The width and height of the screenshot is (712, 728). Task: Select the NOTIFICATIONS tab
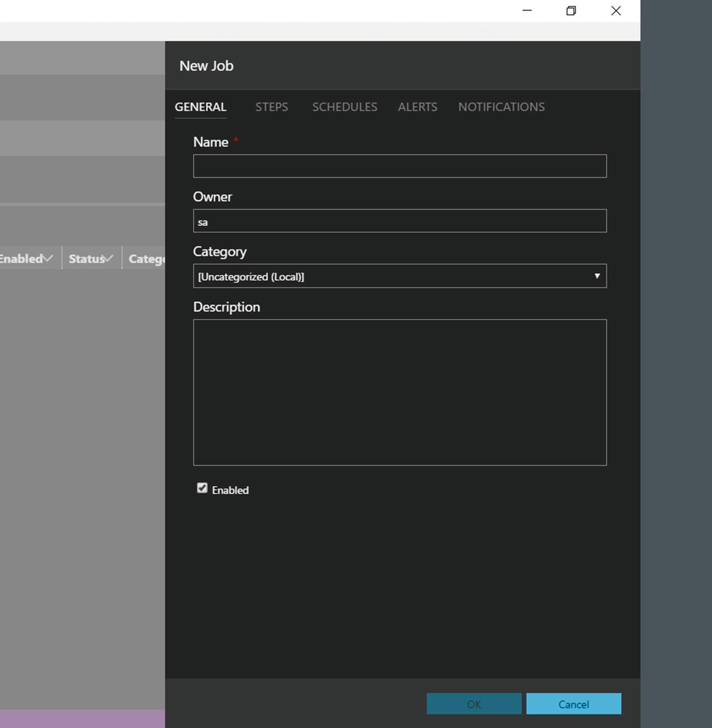tap(501, 107)
